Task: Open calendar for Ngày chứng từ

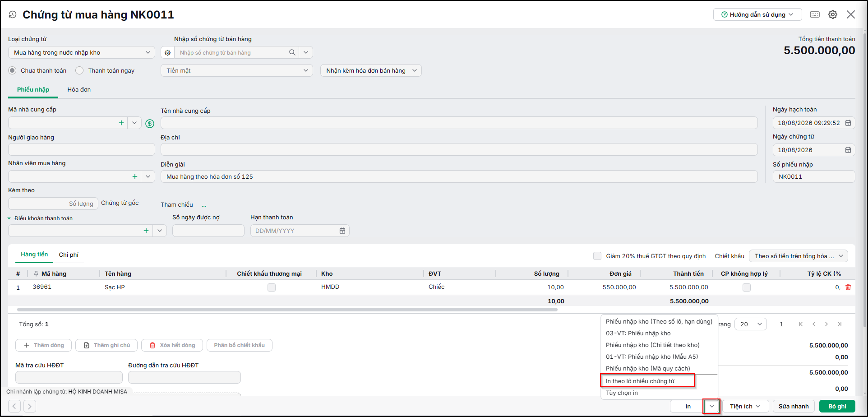Action: pyautogui.click(x=848, y=150)
